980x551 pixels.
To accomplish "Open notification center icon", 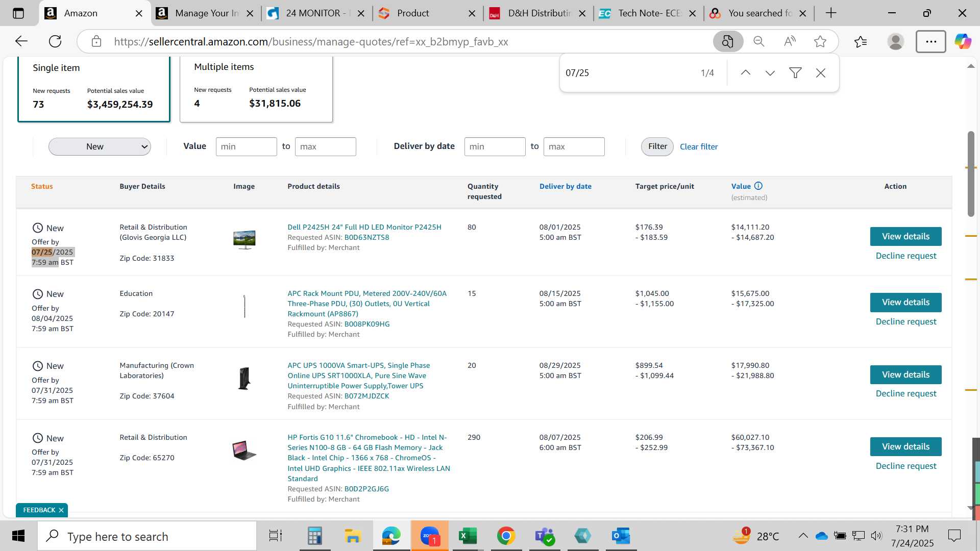I will 954,536.
